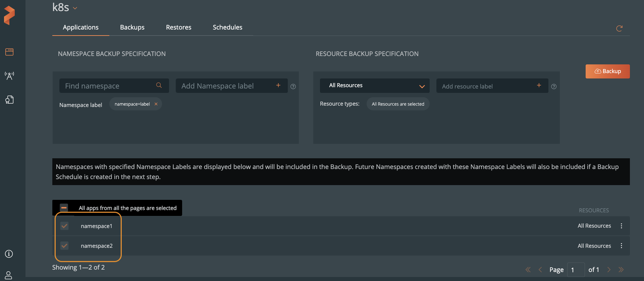The height and width of the screenshot is (281, 644).
Task: Expand the k8s cluster dropdown chevron
Action: point(75,8)
